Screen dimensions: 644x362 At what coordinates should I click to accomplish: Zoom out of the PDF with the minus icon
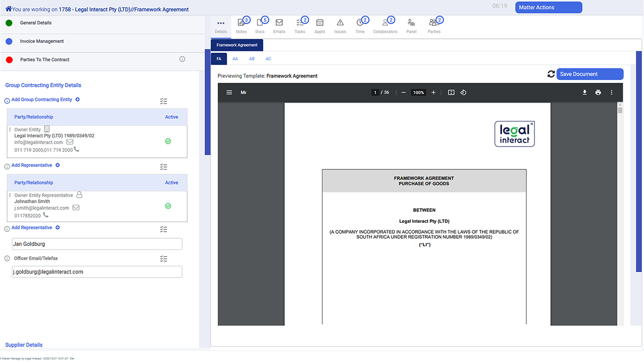pyautogui.click(x=404, y=93)
